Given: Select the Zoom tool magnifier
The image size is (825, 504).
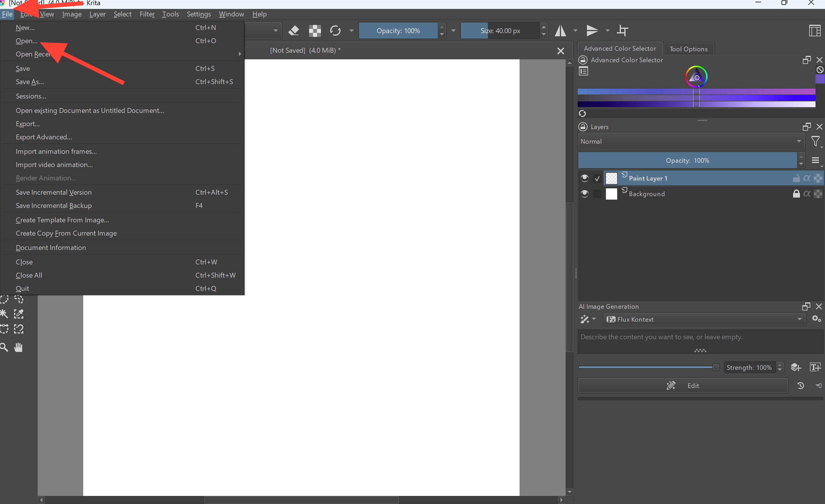Looking at the screenshot, I should pos(4,347).
